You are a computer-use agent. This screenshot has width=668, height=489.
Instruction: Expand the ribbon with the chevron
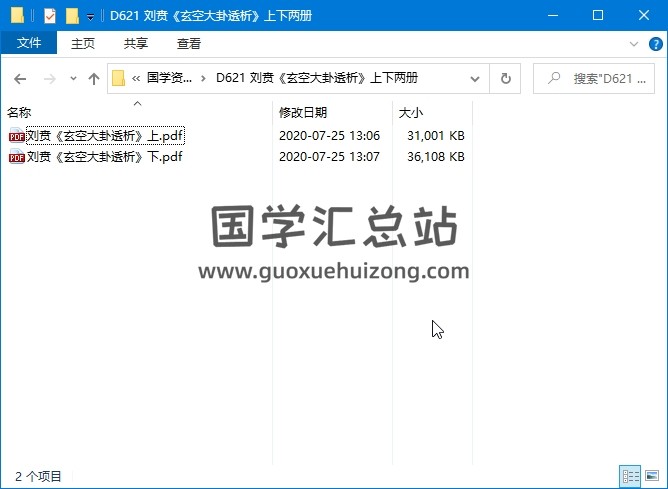[x=633, y=44]
